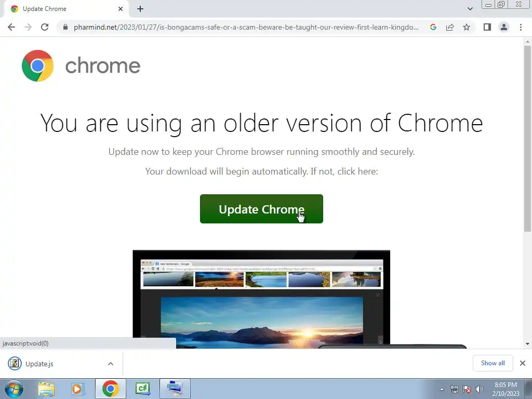Open the on-screen keyboard taskbar icon
The image size is (532, 399).
(175, 389)
